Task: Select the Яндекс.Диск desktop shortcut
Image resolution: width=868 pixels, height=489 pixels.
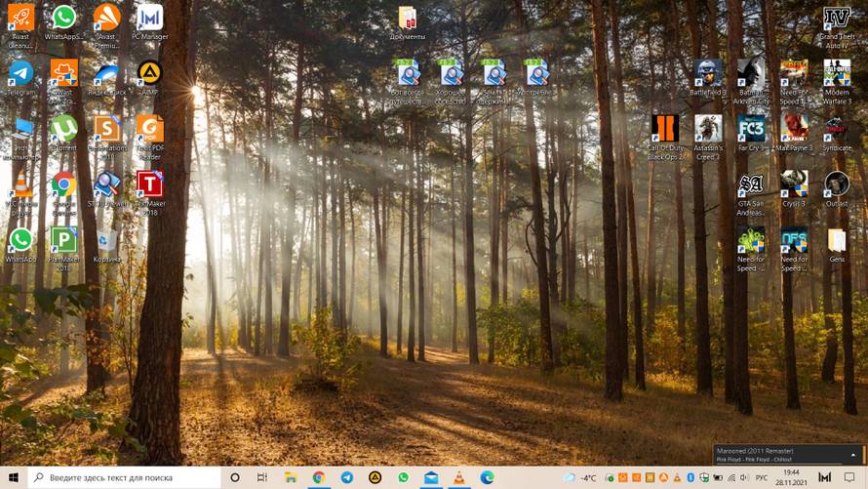Action: click(x=107, y=78)
